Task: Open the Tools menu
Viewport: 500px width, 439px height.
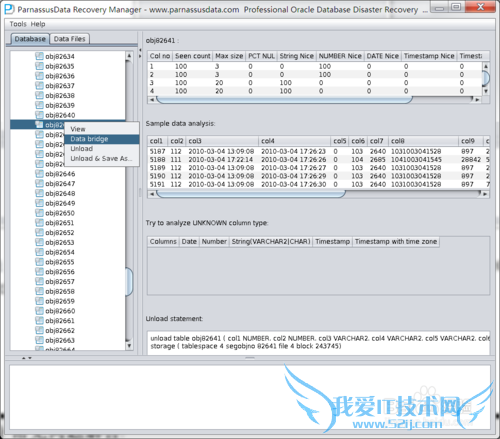Action: click(18, 24)
